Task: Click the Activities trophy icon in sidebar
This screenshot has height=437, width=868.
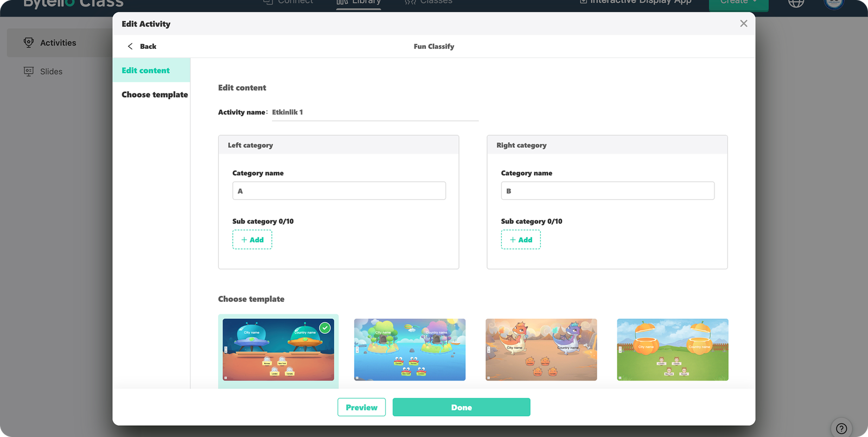Action: (29, 42)
